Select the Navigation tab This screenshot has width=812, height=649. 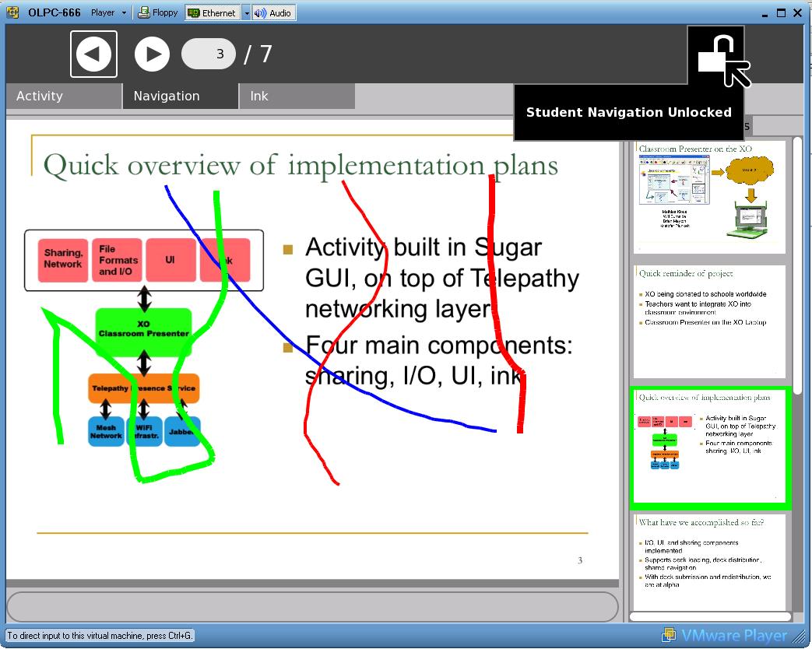(x=180, y=96)
